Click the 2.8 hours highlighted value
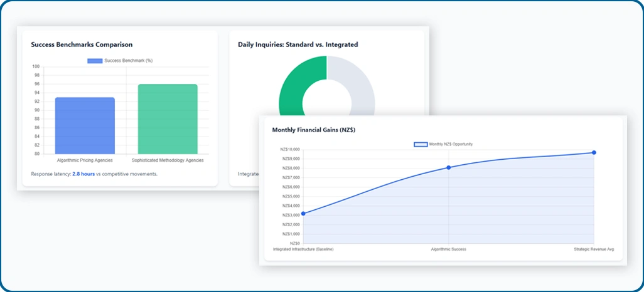Screen dimensions: 644x292 pos(83,174)
